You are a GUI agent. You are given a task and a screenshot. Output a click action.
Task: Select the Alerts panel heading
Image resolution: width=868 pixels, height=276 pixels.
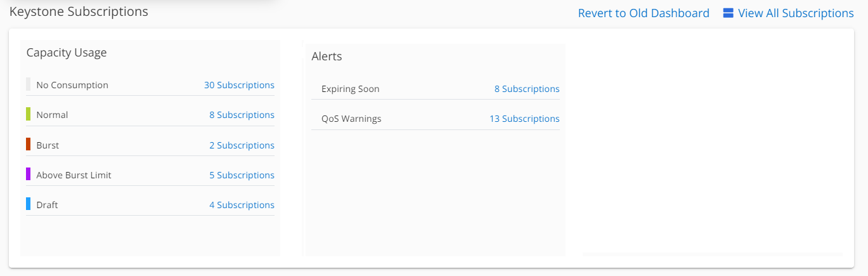327,56
